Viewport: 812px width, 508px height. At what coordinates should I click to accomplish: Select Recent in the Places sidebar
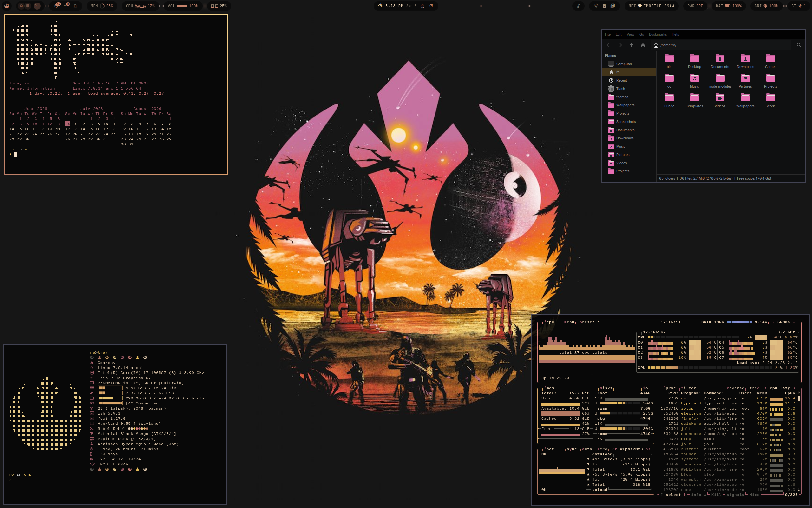click(630, 80)
